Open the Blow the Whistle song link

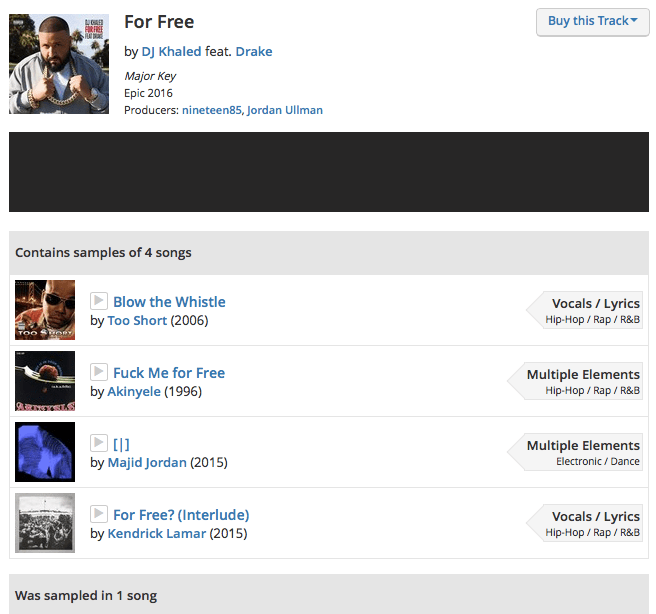(169, 301)
